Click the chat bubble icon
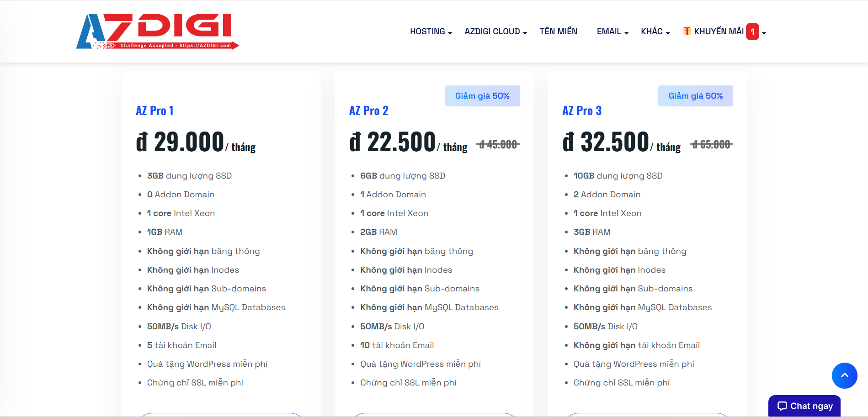 click(782, 406)
